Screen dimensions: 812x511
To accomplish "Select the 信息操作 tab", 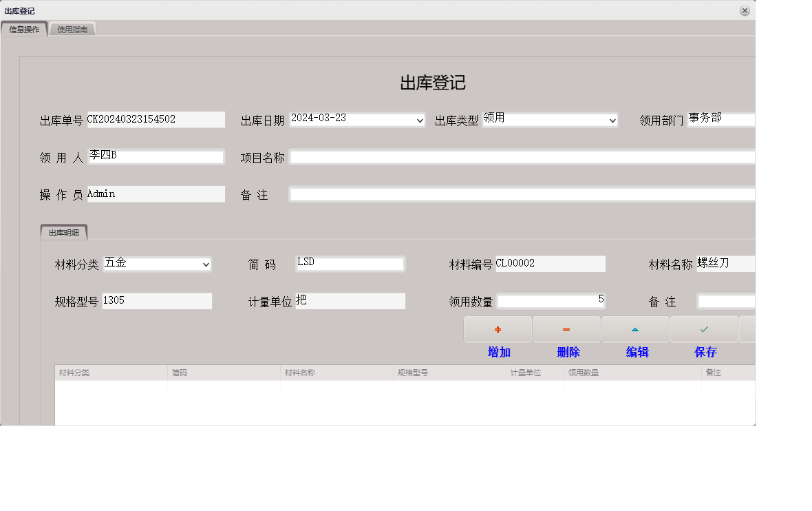I will pos(24,28).
